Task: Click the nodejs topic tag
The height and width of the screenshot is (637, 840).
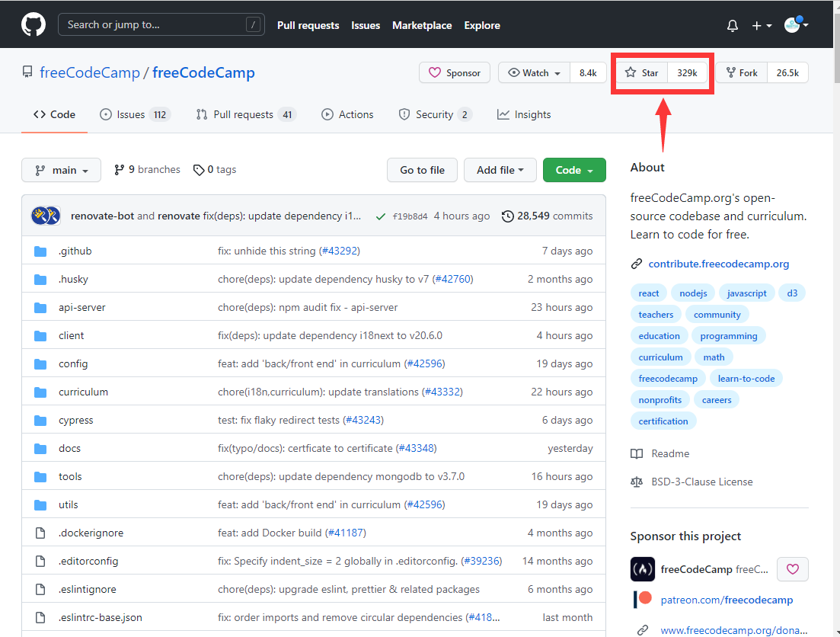Action: 693,293
